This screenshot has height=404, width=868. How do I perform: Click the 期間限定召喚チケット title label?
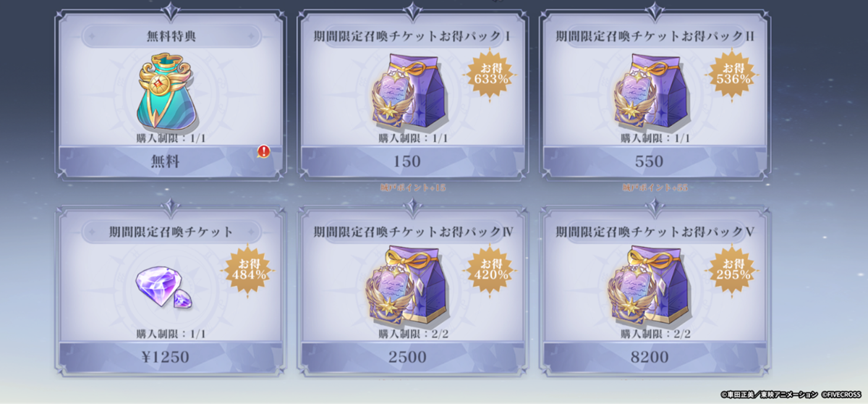pyautogui.click(x=171, y=232)
